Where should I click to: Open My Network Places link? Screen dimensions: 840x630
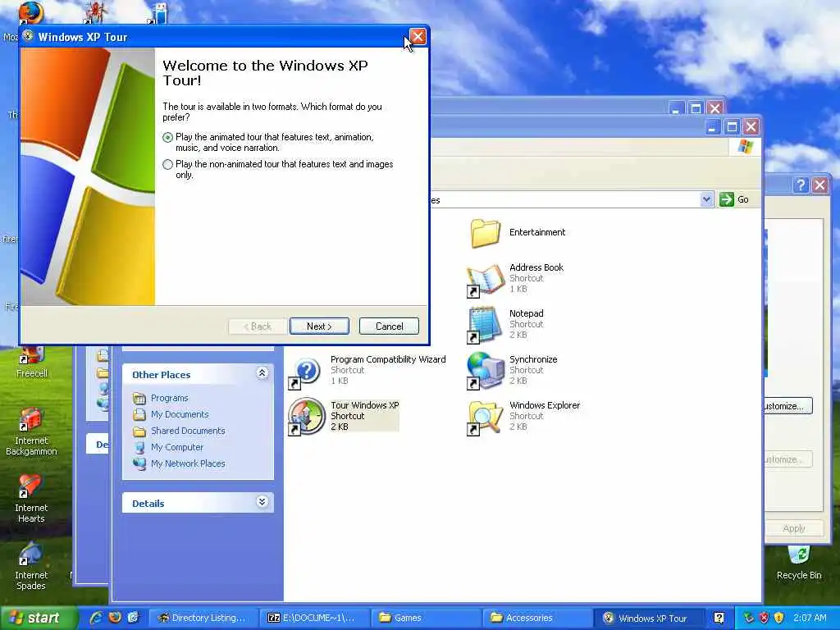[188, 463]
